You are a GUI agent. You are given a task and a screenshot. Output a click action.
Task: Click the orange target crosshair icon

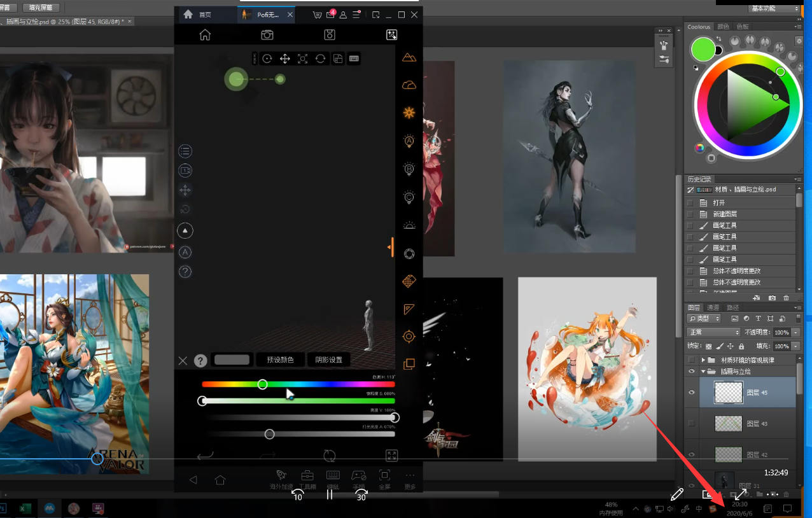point(409,336)
